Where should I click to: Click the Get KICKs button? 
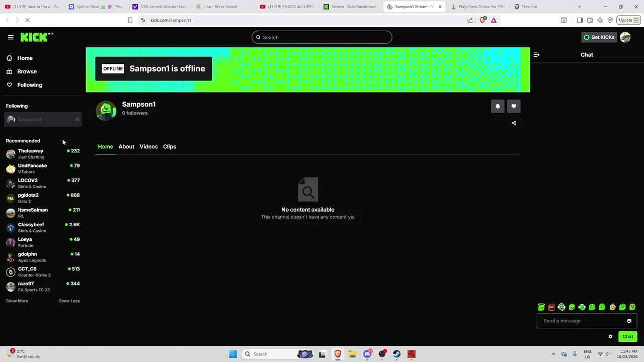pyautogui.click(x=599, y=37)
